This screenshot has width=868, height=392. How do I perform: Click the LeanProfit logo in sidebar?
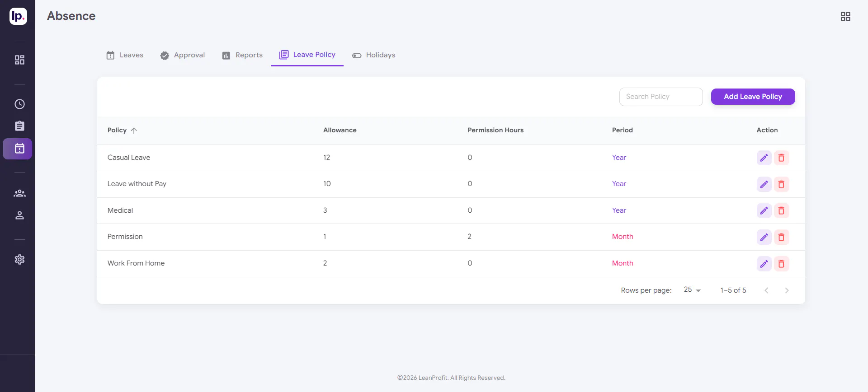(x=18, y=16)
